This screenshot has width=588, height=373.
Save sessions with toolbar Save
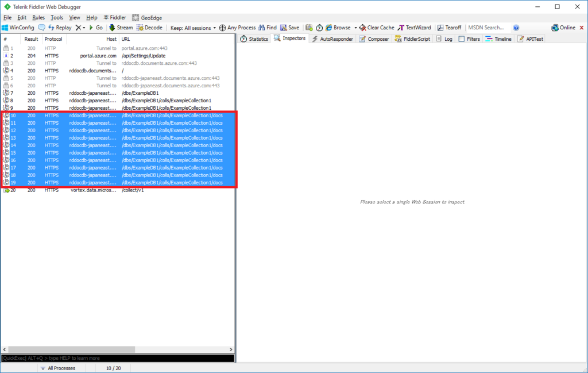point(290,28)
